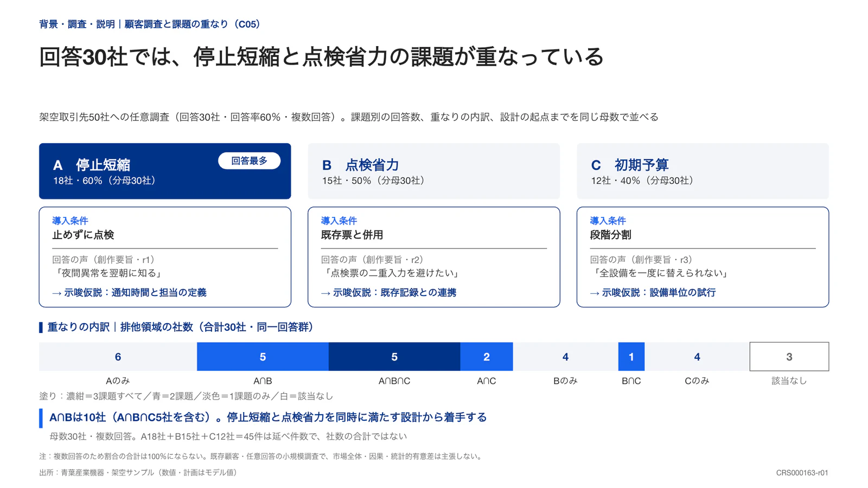Image resolution: width=868 pixels, height=488 pixels.
Task: Click the dark navy A∩B∩C bar segment
Action: pyautogui.click(x=394, y=357)
